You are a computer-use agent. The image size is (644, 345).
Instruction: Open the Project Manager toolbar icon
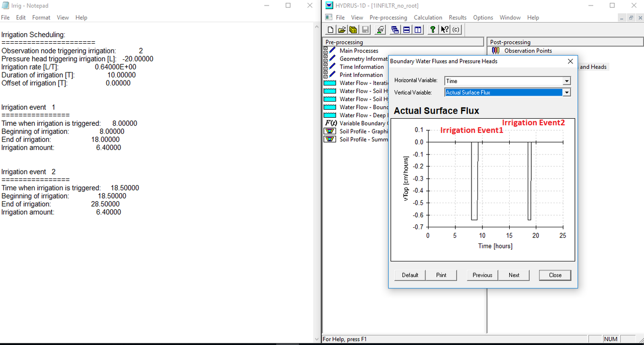[x=353, y=30]
